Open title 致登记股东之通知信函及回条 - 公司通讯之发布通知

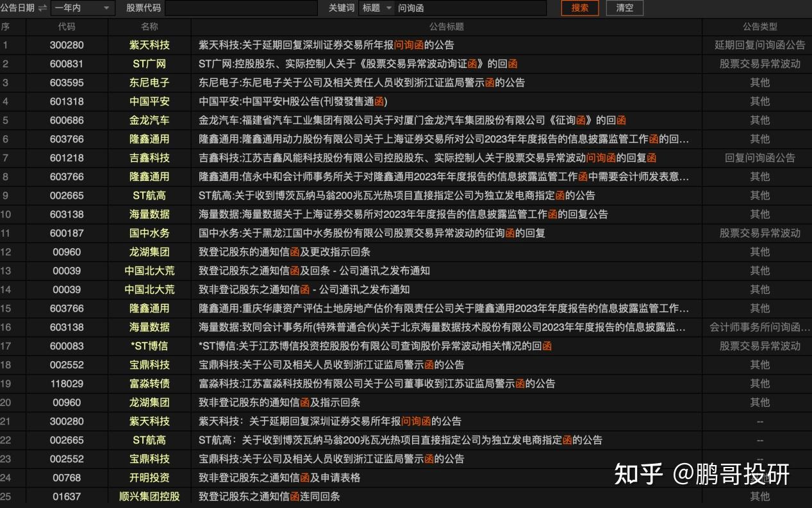pos(314,271)
